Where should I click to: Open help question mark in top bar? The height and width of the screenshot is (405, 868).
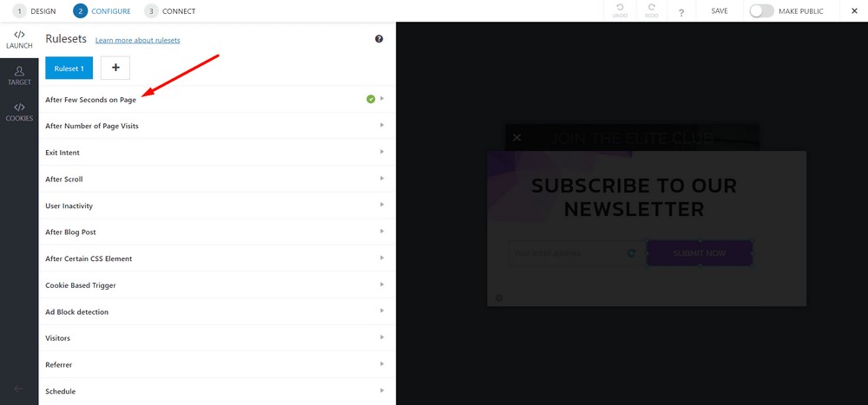[x=681, y=12]
